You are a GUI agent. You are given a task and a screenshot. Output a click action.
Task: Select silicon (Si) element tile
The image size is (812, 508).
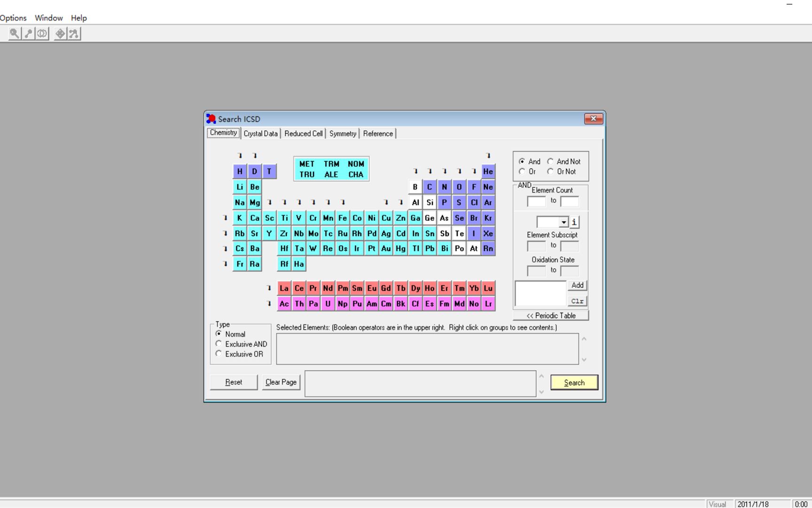[429, 202]
